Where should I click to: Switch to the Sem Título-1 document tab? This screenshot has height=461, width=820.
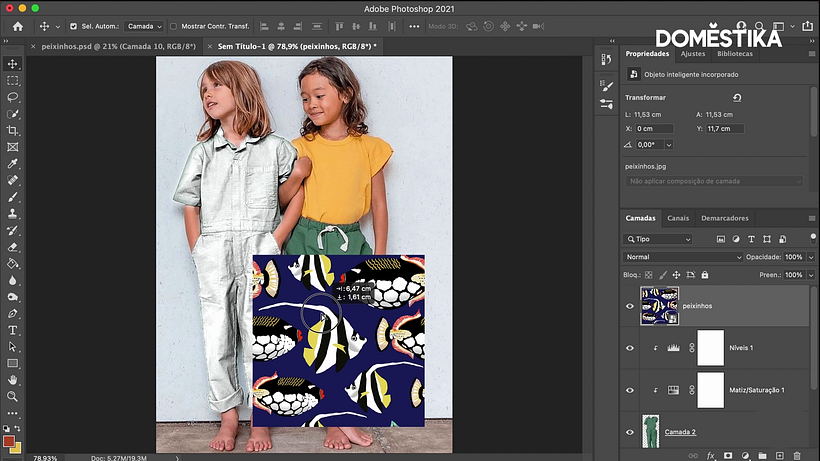(x=297, y=47)
